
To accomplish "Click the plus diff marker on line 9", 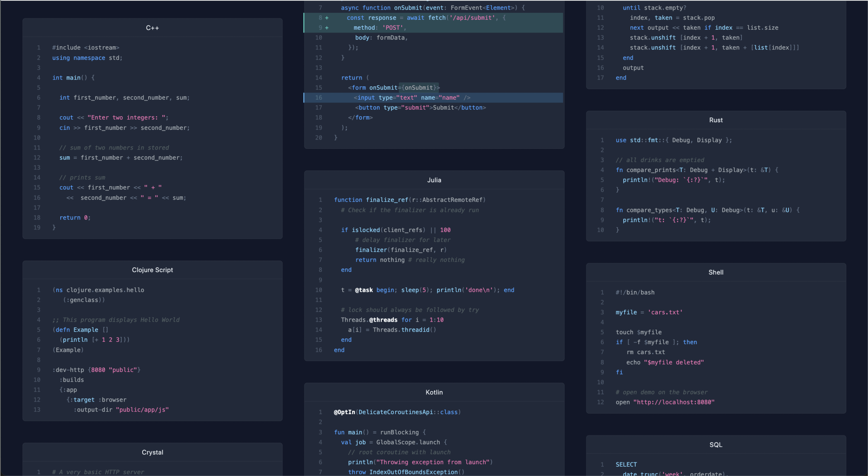I will click(x=327, y=28).
